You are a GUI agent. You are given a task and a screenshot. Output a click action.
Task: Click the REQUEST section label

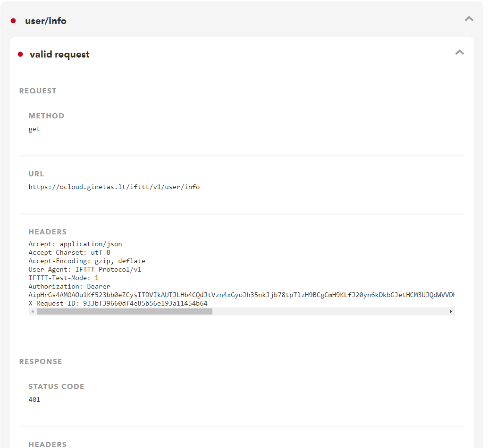click(38, 91)
